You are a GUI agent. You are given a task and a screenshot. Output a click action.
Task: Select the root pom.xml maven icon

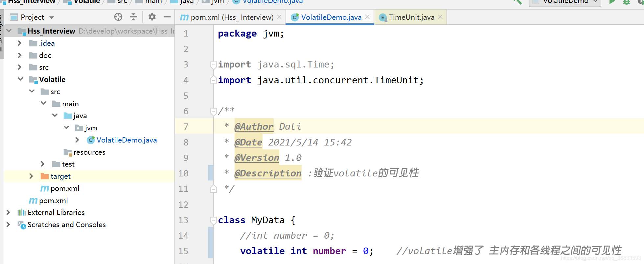click(33, 201)
